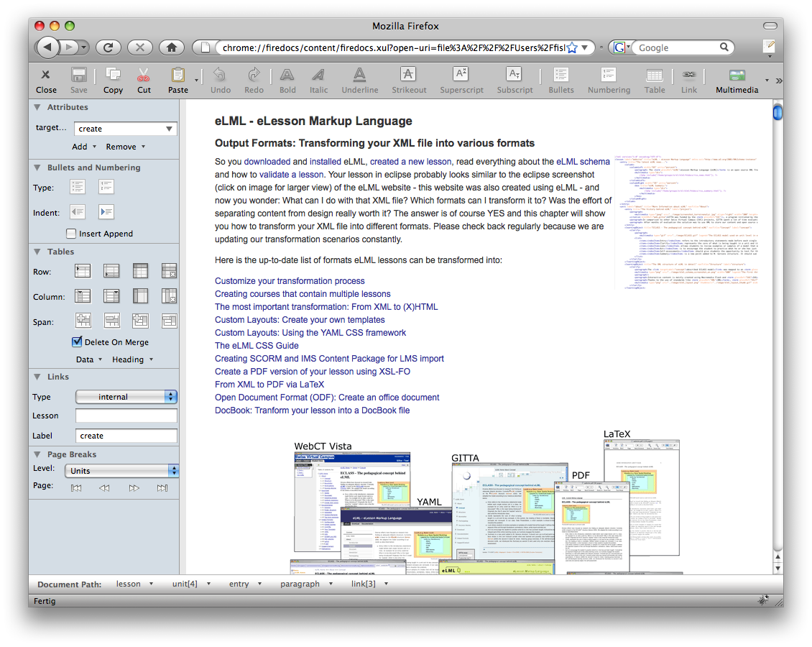Click the eclipse XML screenshot thumbnail
Screen dimensions: 812x647
[x=686, y=222]
